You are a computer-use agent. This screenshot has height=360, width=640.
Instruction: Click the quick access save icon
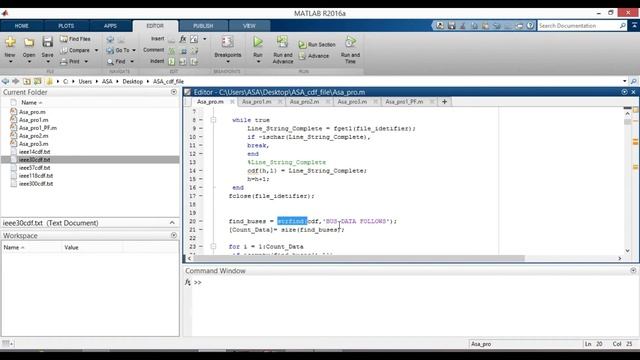tap(451, 26)
